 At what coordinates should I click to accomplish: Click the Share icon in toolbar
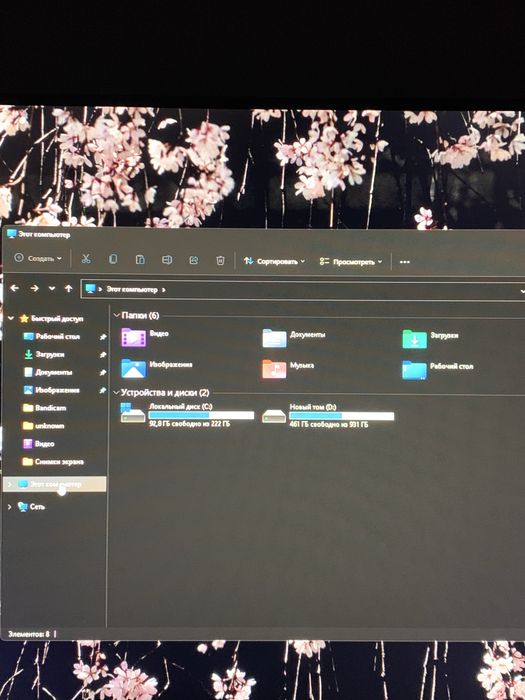(194, 260)
